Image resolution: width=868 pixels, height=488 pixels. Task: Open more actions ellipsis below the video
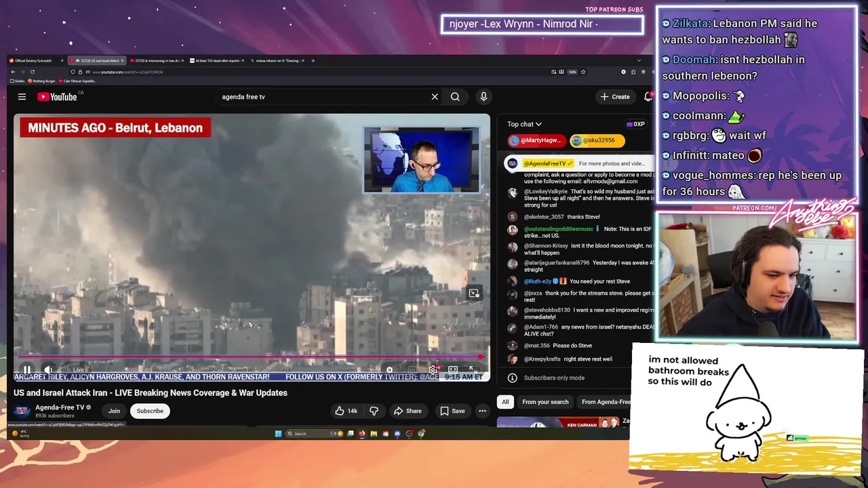(x=482, y=411)
